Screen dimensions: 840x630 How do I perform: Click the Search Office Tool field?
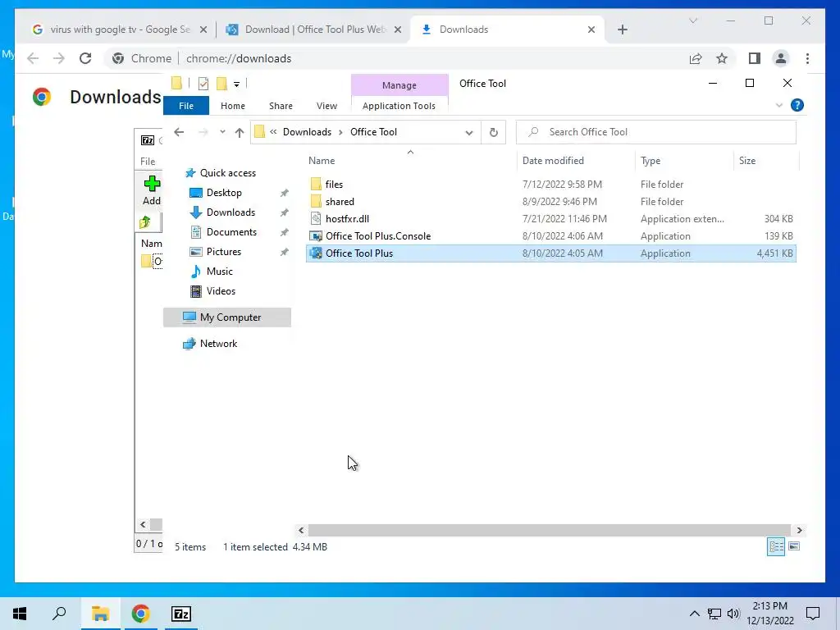655,132
